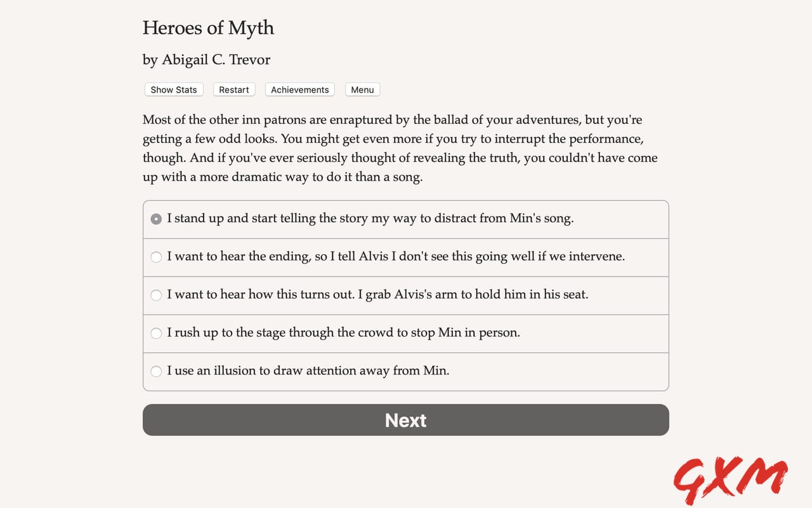Click the 'Heroes of Myth' title
Viewport: 812px width, 508px height.
click(208, 28)
